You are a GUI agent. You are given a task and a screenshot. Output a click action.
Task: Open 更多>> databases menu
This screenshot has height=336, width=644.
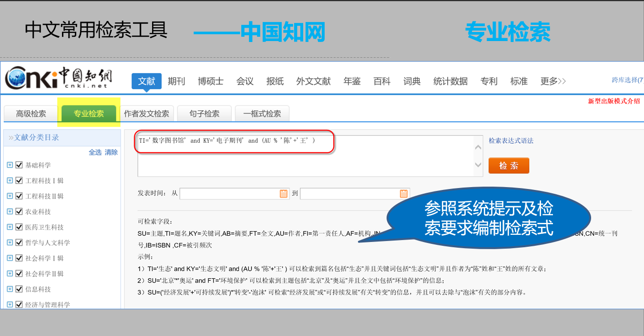point(553,81)
